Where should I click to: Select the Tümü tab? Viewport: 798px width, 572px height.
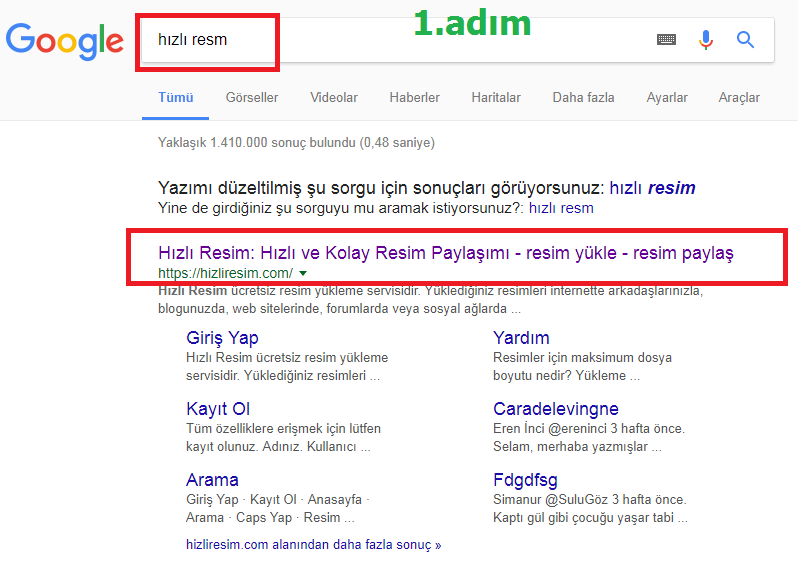[x=176, y=98]
